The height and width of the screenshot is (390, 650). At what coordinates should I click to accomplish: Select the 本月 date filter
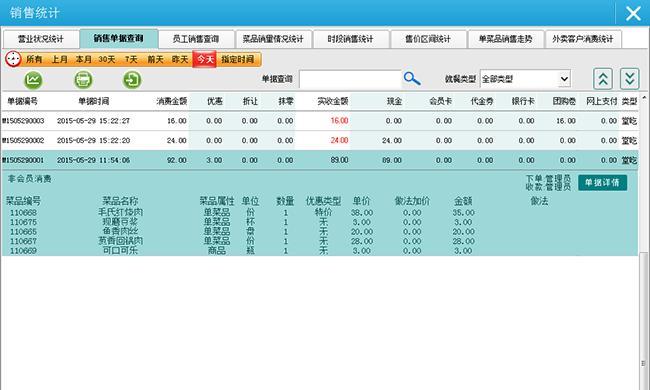point(83,59)
